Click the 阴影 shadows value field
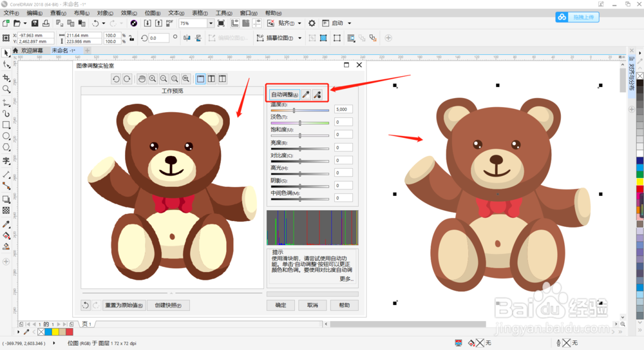Screen dimensions: 644x350 tap(343, 186)
